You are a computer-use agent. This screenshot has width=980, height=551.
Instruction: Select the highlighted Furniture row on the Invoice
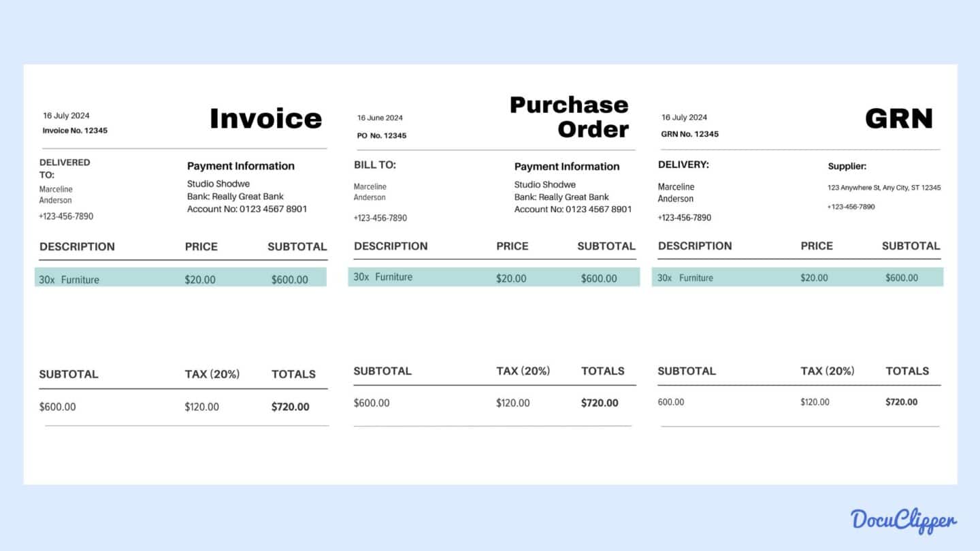[180, 279]
